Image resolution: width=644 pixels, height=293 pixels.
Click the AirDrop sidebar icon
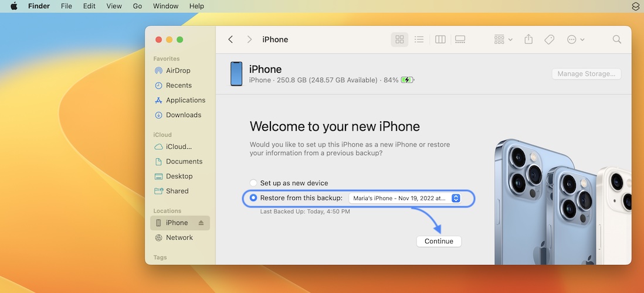tap(158, 70)
